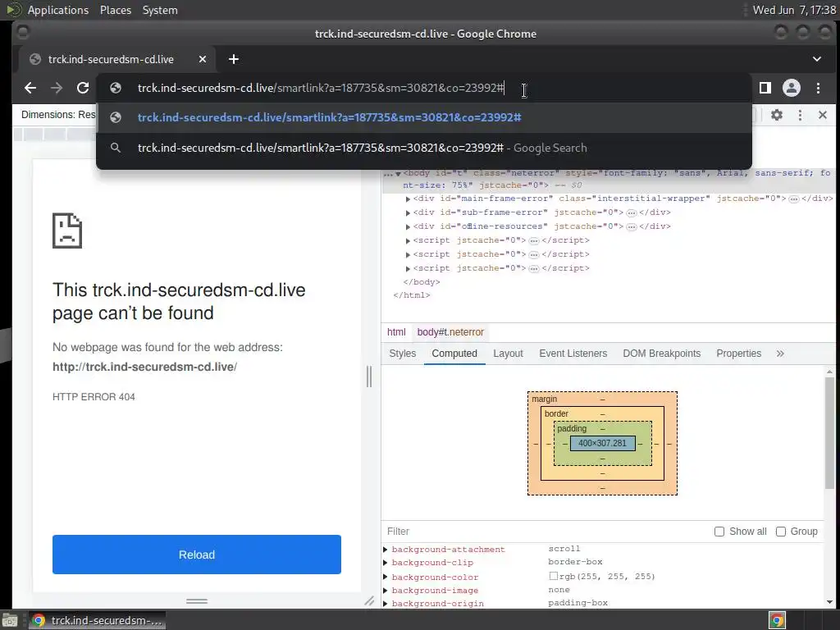This screenshot has width=840, height=630.
Task: Click the blue Reload button
Action: (197, 555)
